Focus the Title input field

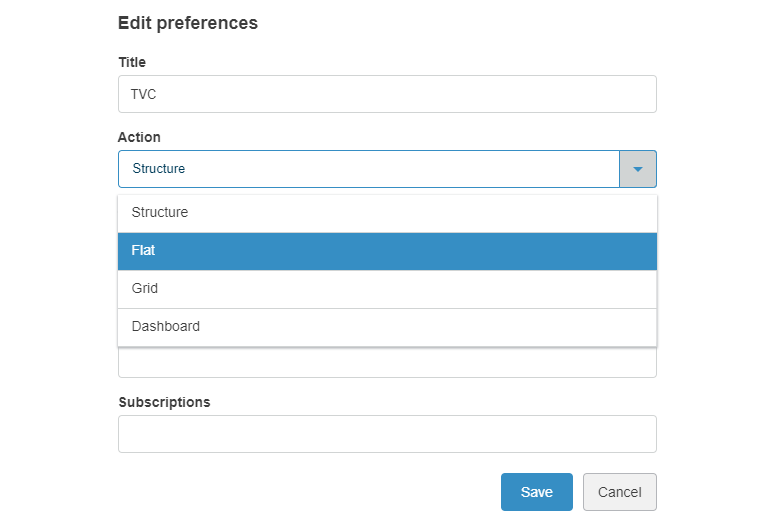tap(387, 94)
